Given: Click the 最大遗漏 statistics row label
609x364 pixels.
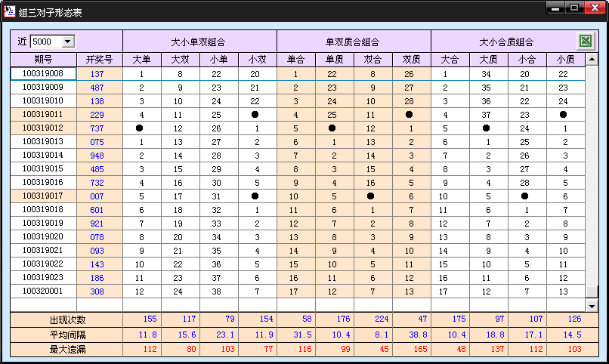Looking at the screenshot, I should pyautogui.click(x=66, y=350).
